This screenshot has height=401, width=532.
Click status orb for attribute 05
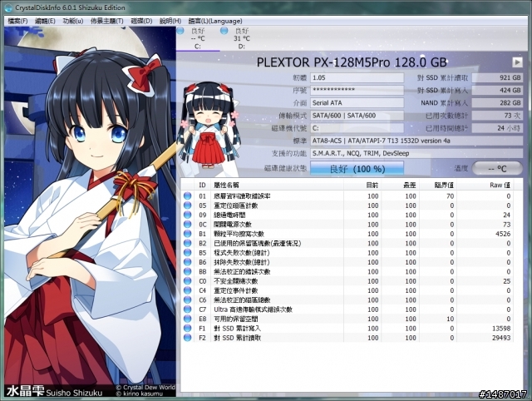187,205
